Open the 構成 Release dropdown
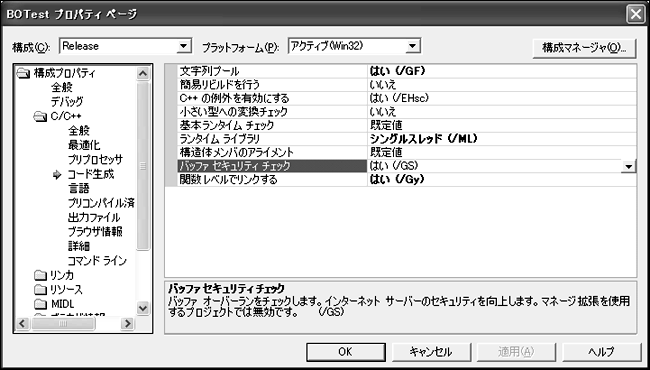The image size is (650, 370). point(184,46)
